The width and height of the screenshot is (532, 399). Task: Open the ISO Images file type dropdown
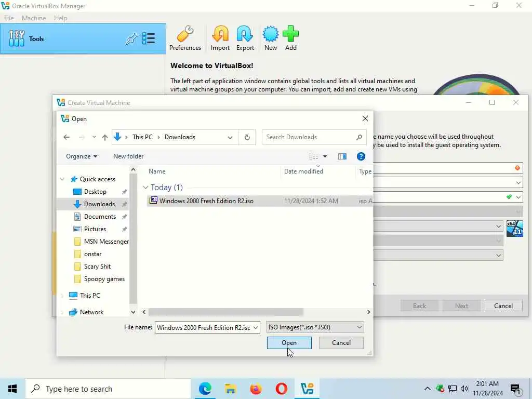pos(315,327)
